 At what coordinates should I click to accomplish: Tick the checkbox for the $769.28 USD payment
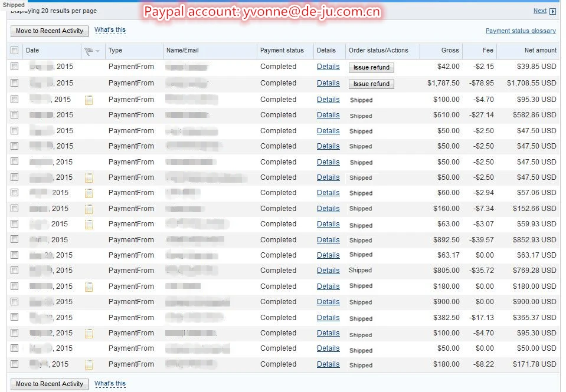coord(14,270)
